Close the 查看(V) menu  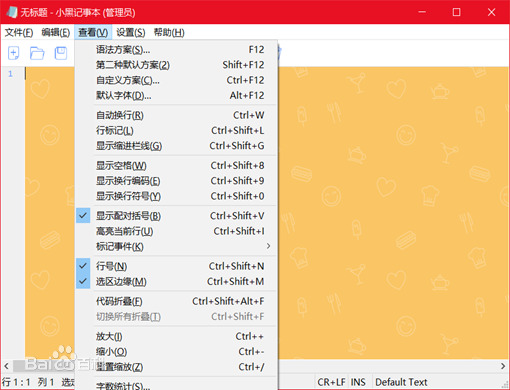coord(93,32)
